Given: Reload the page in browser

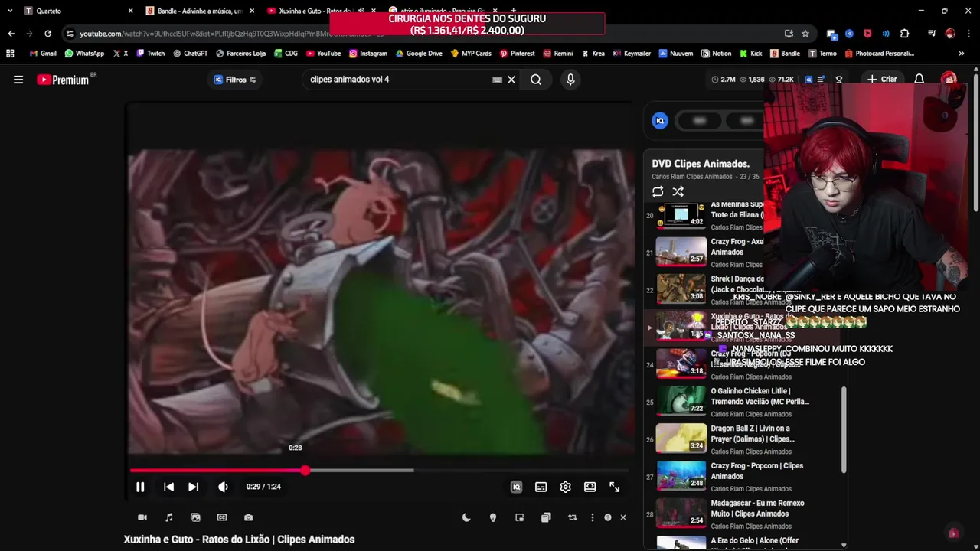Looking at the screenshot, I should (x=47, y=34).
